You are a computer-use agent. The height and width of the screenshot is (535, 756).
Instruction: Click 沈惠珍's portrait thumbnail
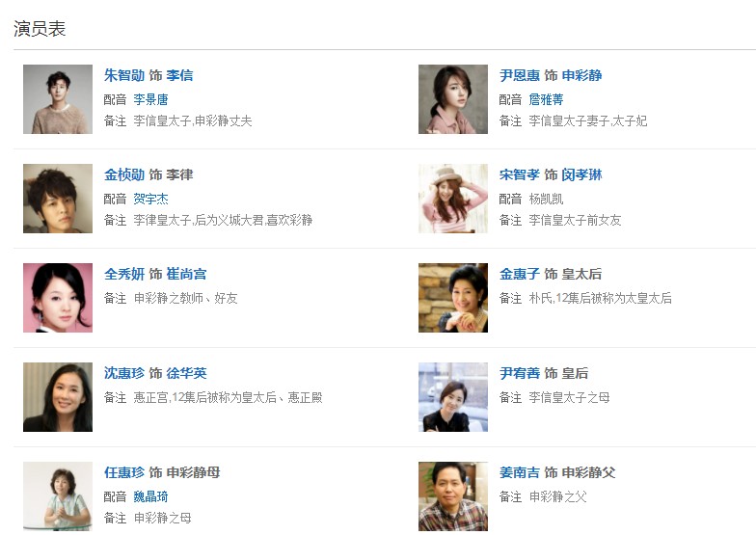click(x=58, y=397)
